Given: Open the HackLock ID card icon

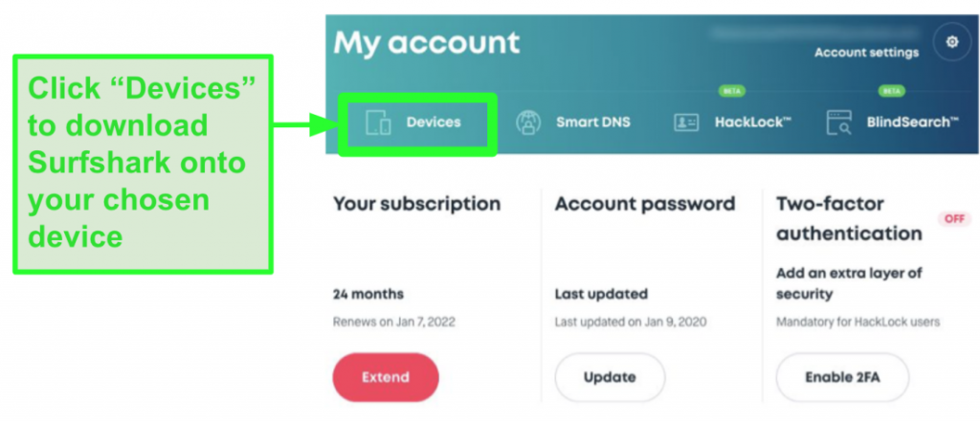Looking at the screenshot, I should click(x=686, y=122).
